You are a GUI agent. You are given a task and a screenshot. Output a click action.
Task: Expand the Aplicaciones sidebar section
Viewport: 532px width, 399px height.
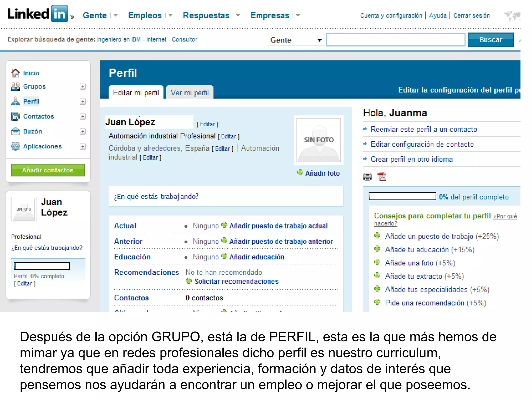[83, 147]
